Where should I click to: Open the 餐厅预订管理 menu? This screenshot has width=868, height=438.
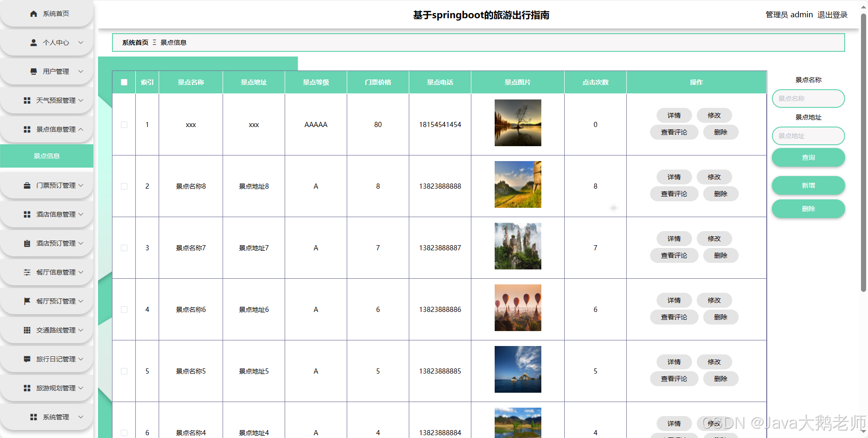coord(47,301)
